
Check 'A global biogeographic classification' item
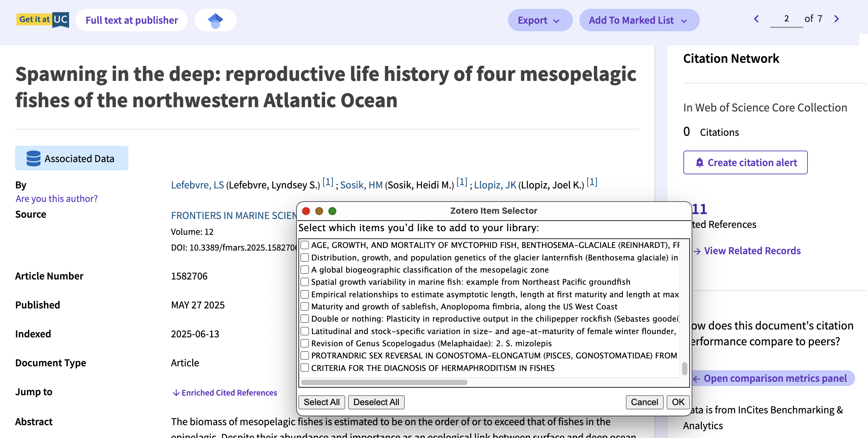(305, 270)
